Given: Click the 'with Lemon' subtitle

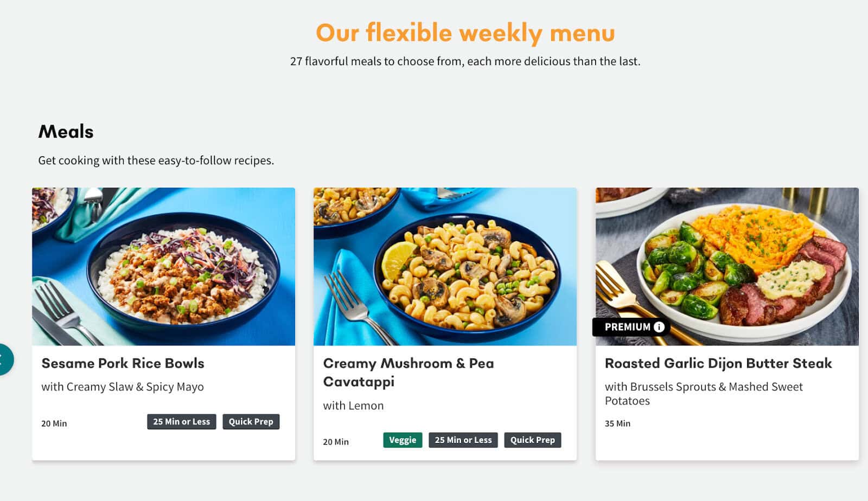Looking at the screenshot, I should (x=353, y=406).
